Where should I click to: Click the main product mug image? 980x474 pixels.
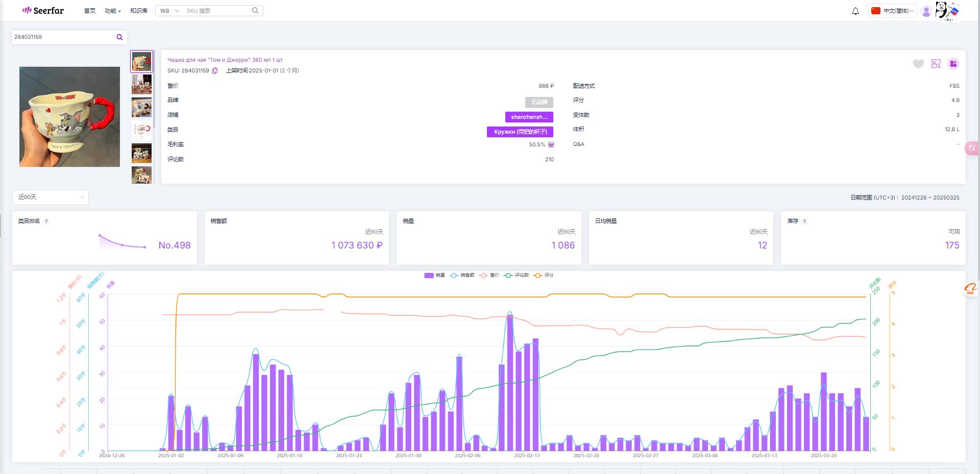[69, 117]
